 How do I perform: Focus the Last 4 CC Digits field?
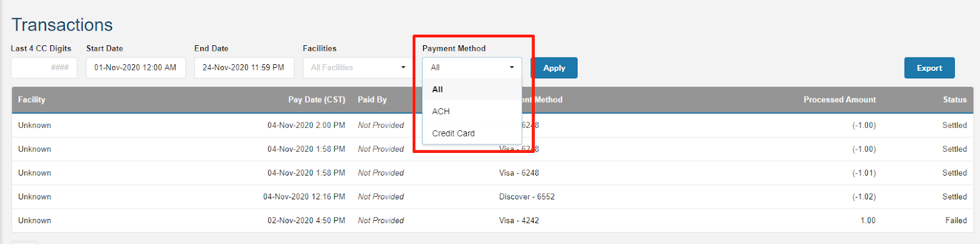44,67
